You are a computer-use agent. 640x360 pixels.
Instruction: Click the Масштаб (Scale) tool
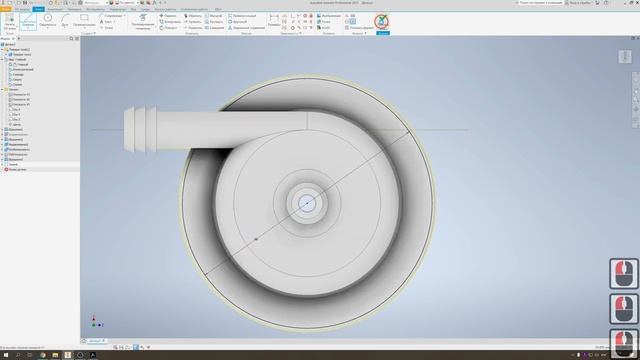click(213, 16)
